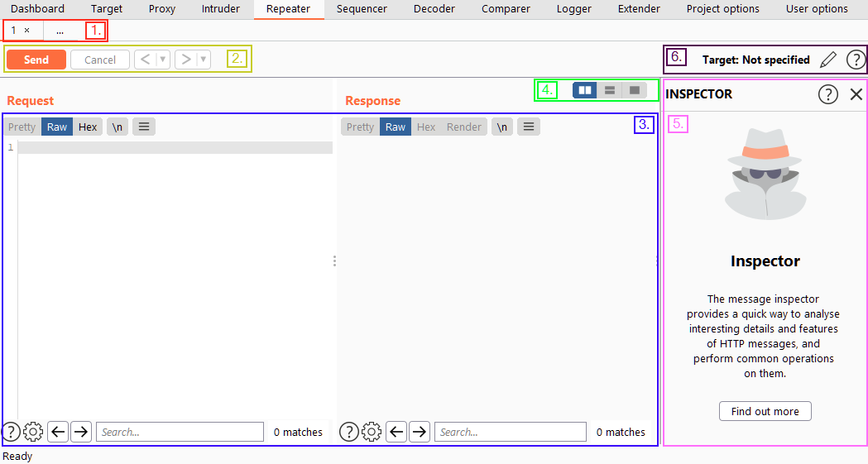Open the settings gear in the Request search bar
The height and width of the screenshot is (464, 868).
(33, 432)
